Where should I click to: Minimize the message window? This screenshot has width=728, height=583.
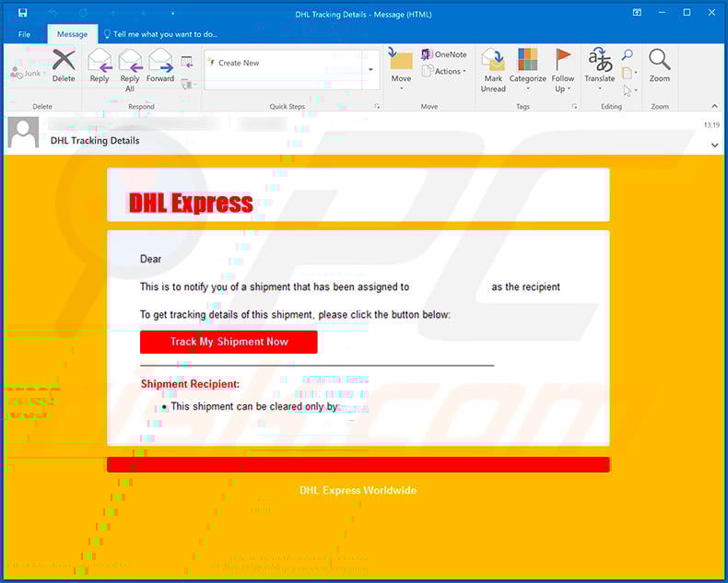pos(662,13)
